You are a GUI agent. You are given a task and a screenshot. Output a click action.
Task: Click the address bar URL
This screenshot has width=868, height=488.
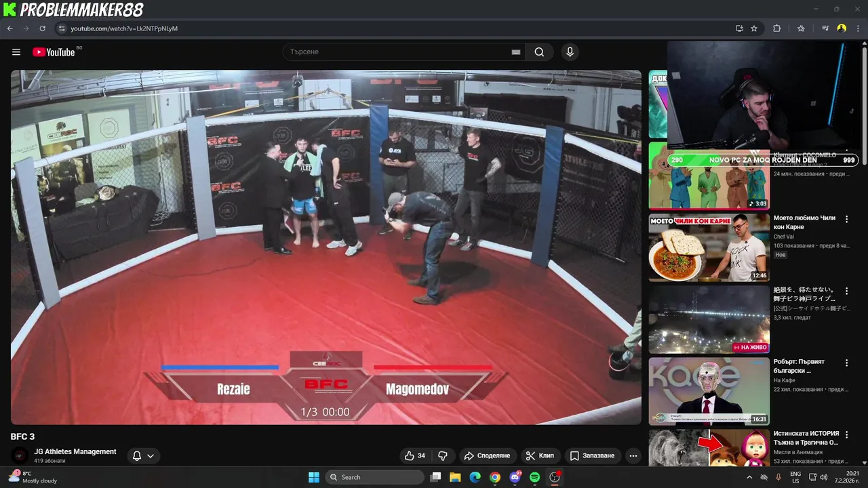[125, 28]
